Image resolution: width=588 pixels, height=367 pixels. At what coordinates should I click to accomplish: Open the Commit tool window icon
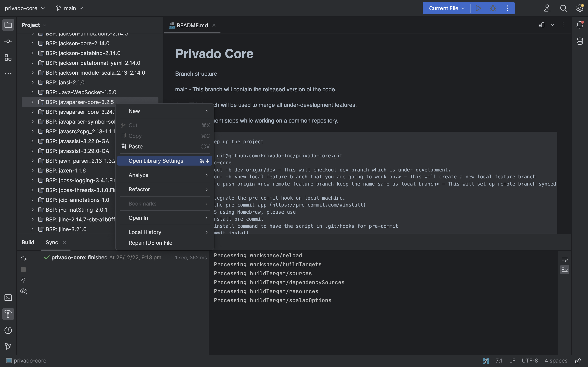pos(8,41)
